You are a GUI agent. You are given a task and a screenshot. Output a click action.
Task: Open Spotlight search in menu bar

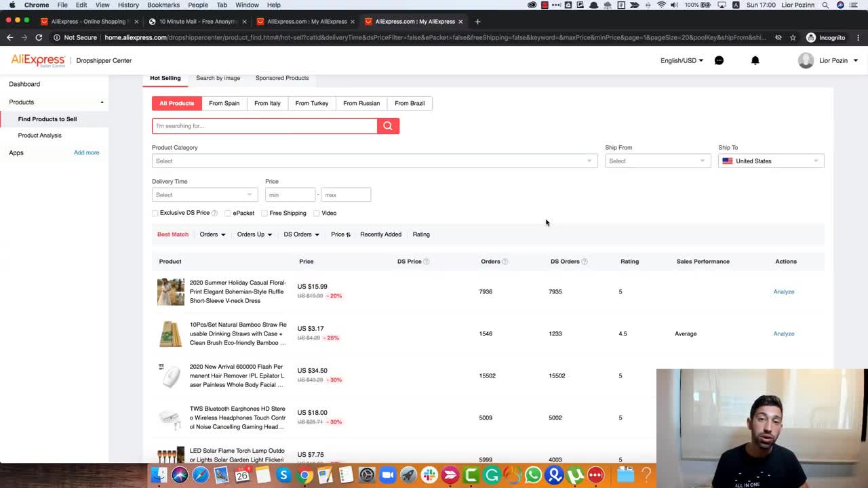[825, 5]
